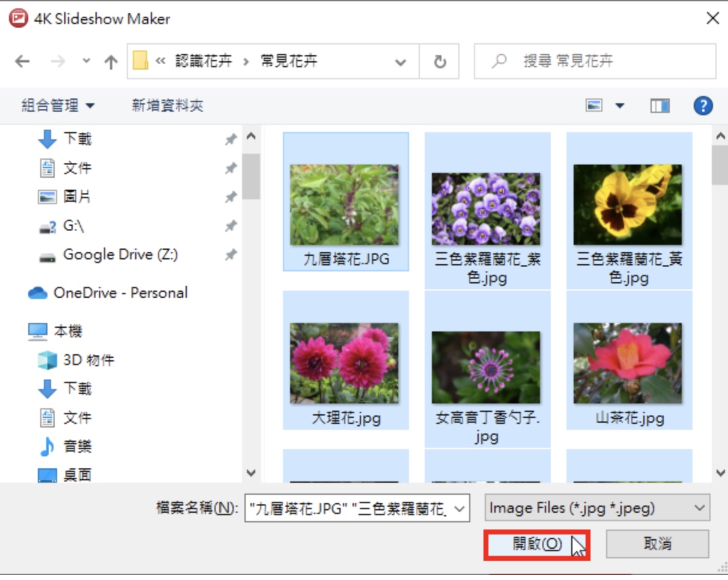Select 文件 under 本機

coord(77,418)
